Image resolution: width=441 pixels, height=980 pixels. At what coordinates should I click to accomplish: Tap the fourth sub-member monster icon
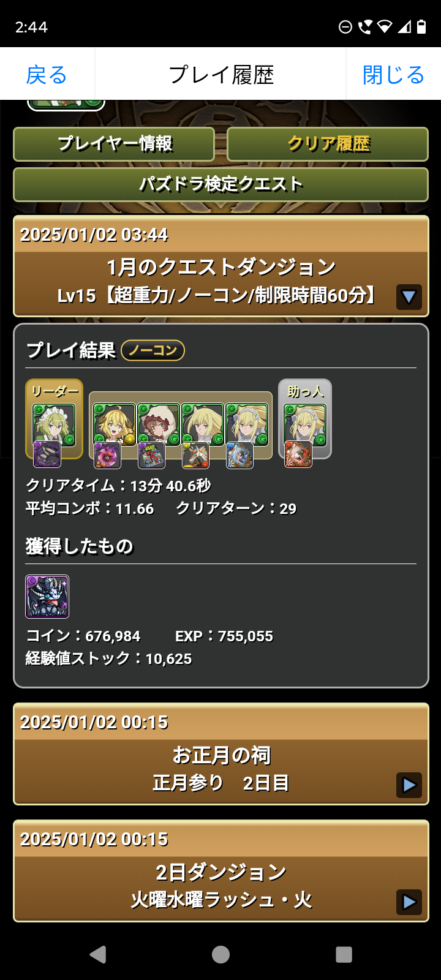point(247,424)
